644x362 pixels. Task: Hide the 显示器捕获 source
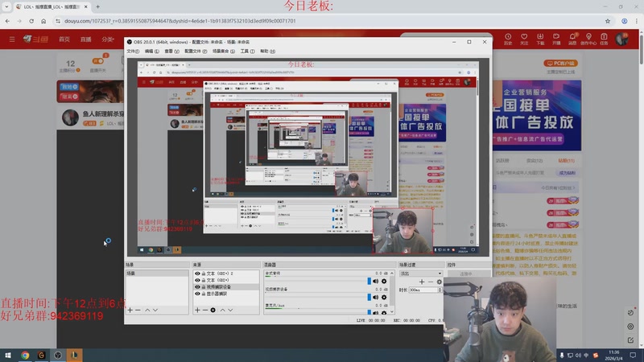197,294
